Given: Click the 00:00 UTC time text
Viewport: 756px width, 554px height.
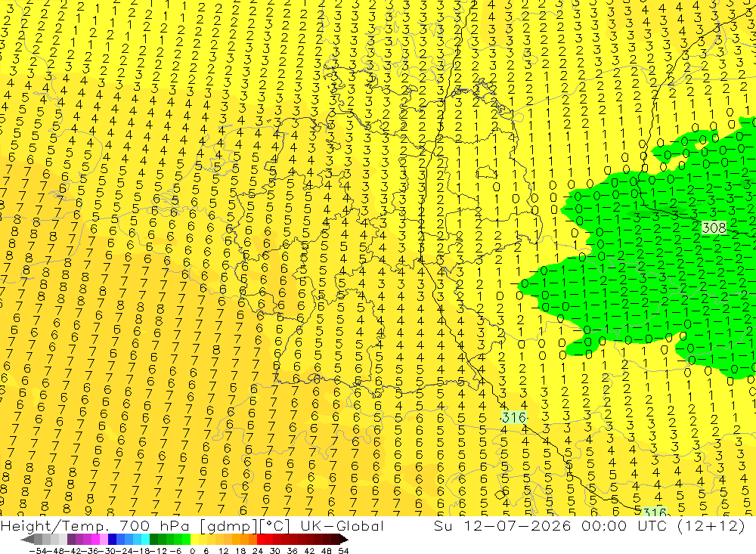Looking at the screenshot, I should click(624, 525).
